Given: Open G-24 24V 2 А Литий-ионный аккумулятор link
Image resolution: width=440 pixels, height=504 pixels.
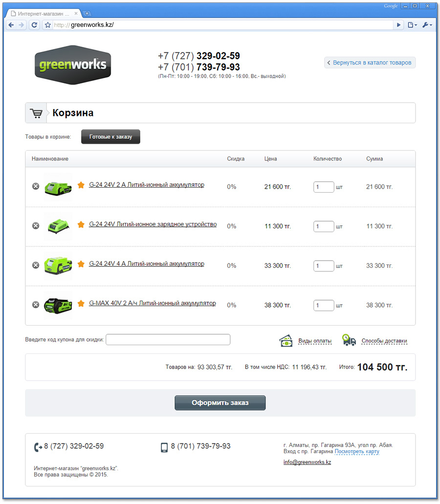Looking at the screenshot, I should pyautogui.click(x=147, y=185).
